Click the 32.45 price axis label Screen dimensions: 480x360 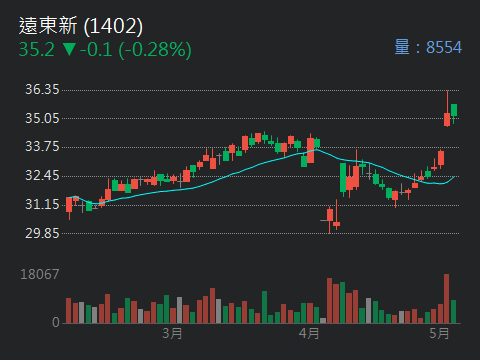pos(42,175)
